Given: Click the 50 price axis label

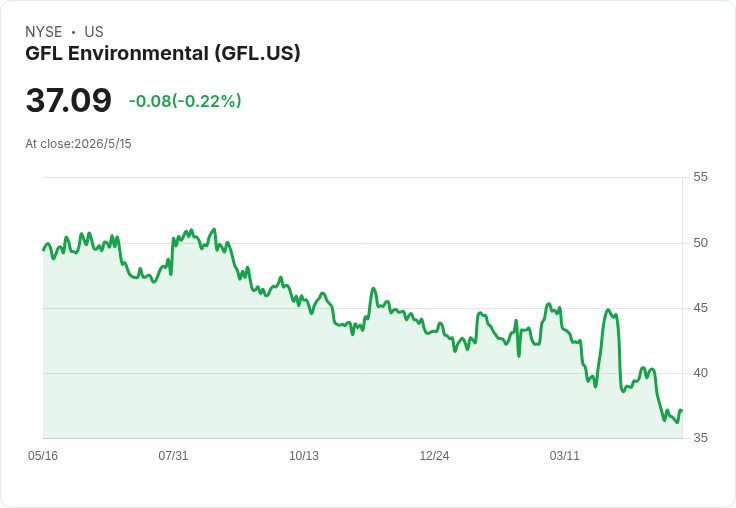Looking at the screenshot, I should [700, 243].
